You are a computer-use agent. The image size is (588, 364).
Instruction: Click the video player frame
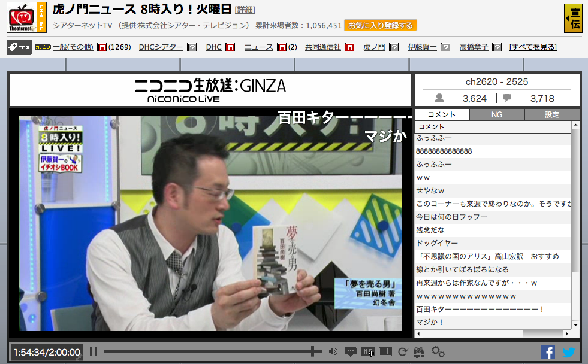click(210, 223)
